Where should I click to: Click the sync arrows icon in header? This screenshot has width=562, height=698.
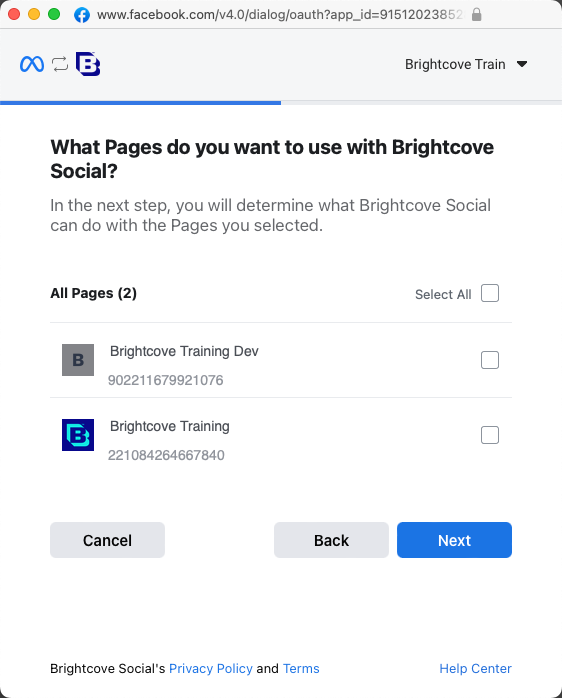tap(60, 64)
